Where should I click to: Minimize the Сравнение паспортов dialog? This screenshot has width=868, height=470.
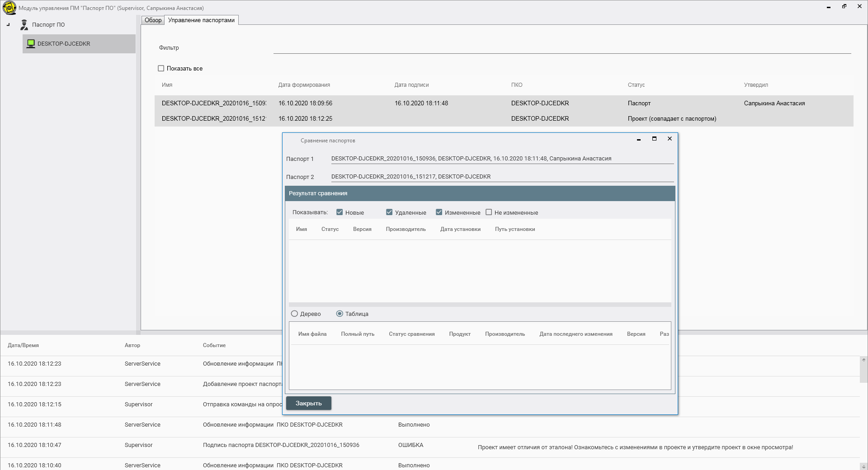pyautogui.click(x=639, y=139)
